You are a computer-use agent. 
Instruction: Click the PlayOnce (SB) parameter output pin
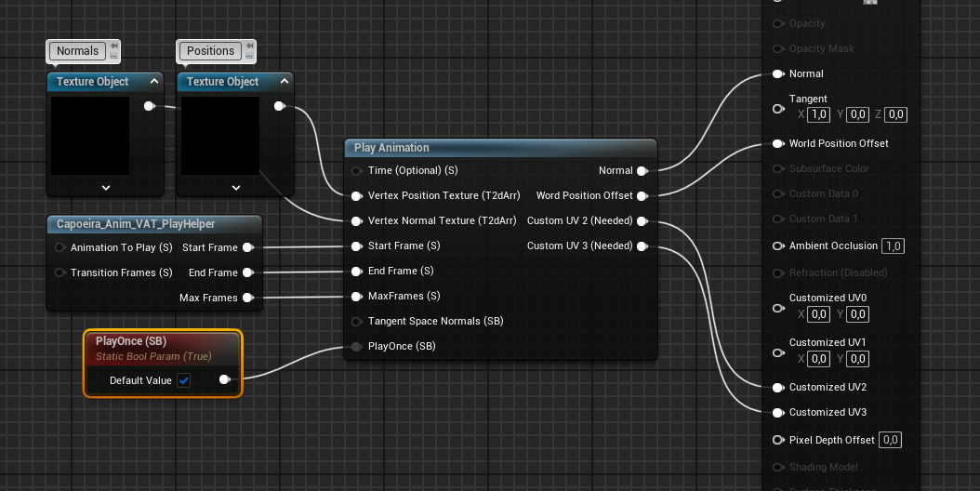[225, 379]
